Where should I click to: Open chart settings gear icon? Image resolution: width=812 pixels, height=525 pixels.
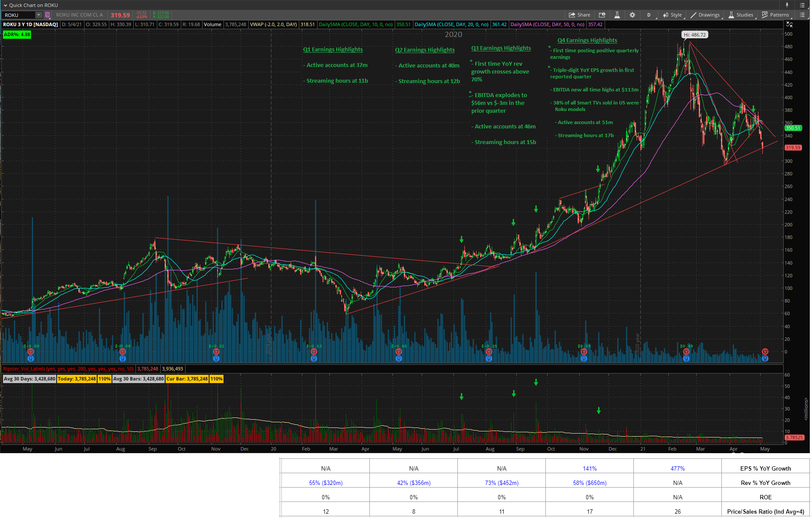[x=632, y=15]
